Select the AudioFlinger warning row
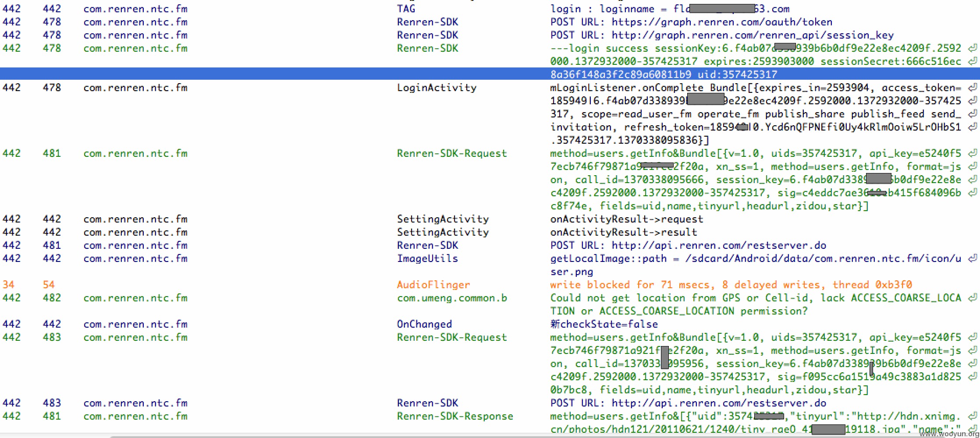980x438 pixels. [490, 285]
